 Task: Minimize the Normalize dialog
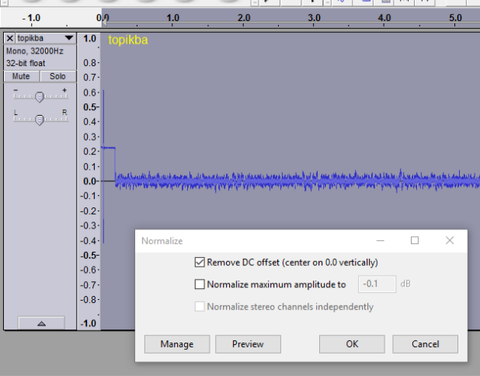(380, 240)
